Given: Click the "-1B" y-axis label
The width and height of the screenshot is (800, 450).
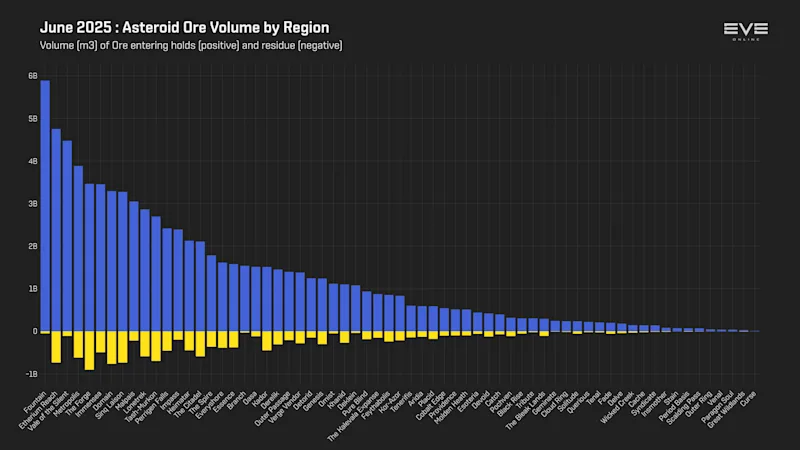Looking at the screenshot, I should 32,374.
